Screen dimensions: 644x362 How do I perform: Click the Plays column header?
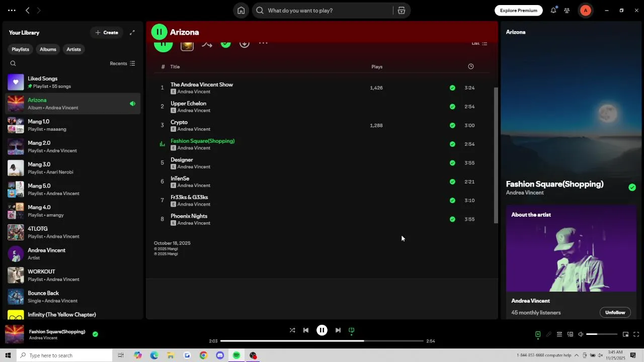coord(377,67)
